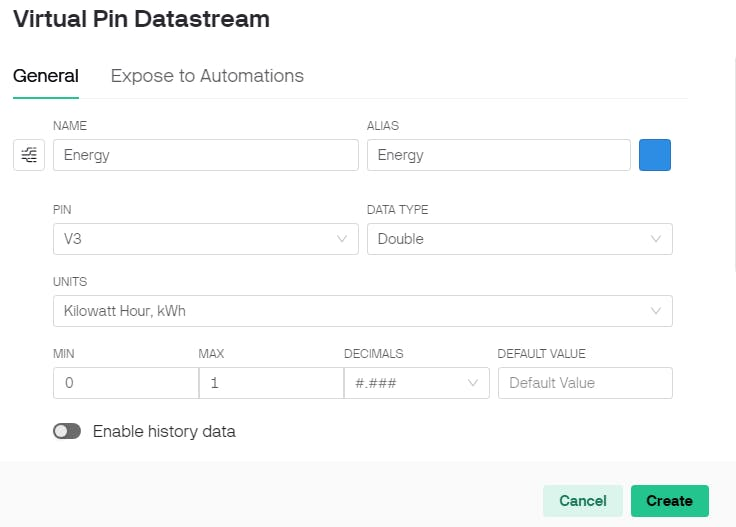This screenshot has height=527, width=736.
Task: Click the chevron arrow in Units field
Action: point(656,311)
